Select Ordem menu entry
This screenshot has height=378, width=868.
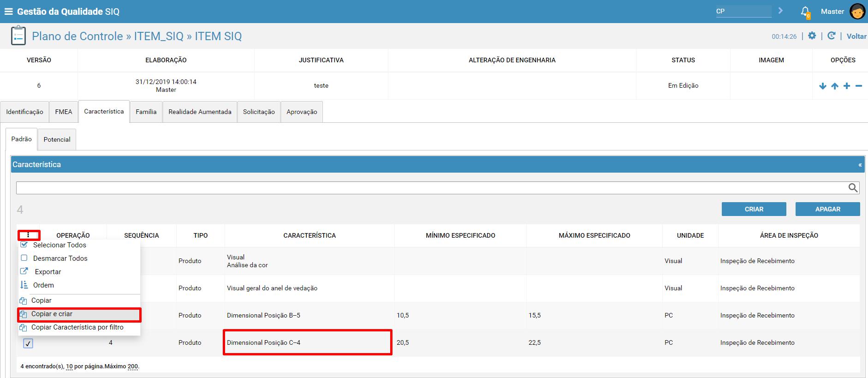click(x=43, y=285)
